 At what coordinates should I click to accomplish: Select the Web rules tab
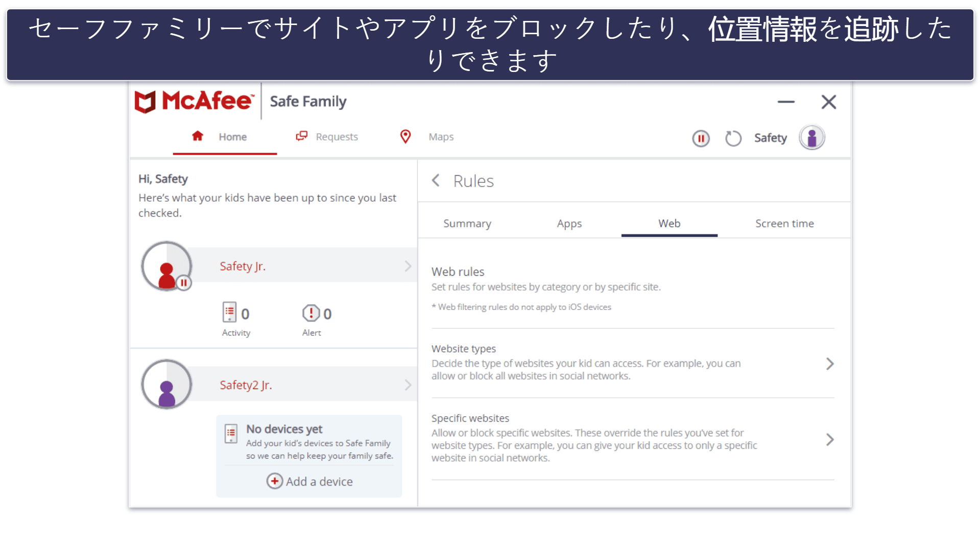(670, 224)
